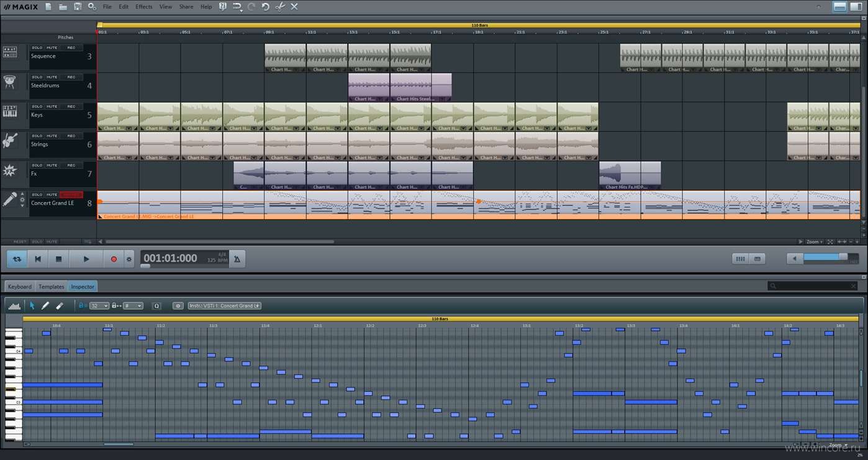This screenshot has height=460, width=868.
Task: Switch to the Templates tab
Action: click(52, 287)
